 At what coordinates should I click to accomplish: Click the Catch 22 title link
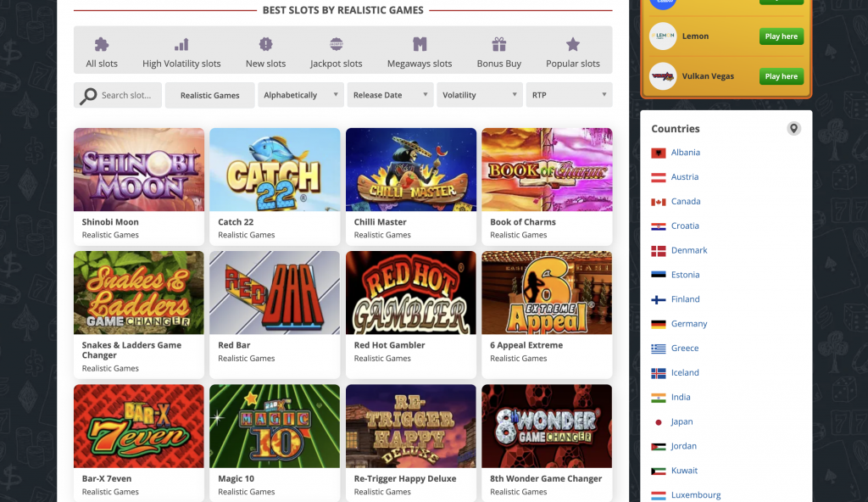(x=236, y=221)
